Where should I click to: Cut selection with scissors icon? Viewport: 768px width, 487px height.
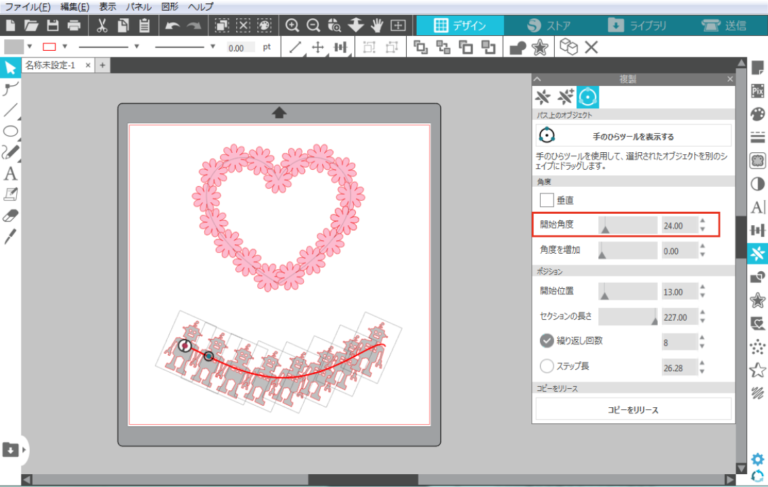click(102, 25)
